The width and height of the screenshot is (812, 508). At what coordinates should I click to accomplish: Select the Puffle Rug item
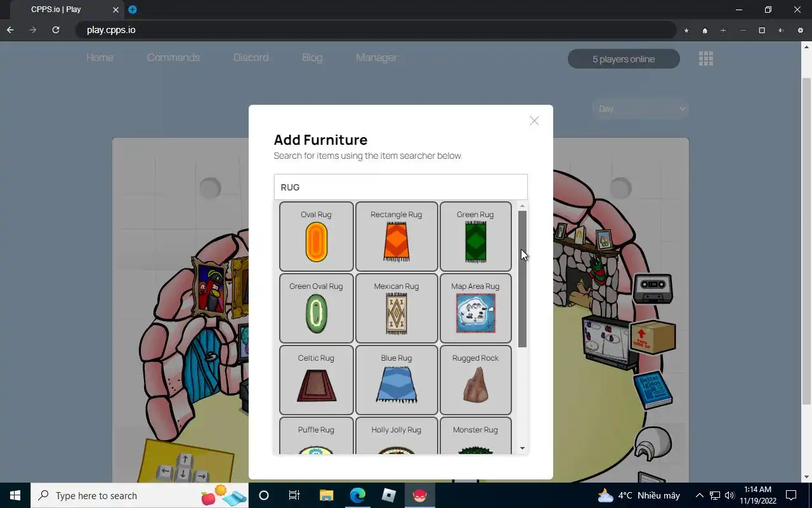tap(316, 436)
